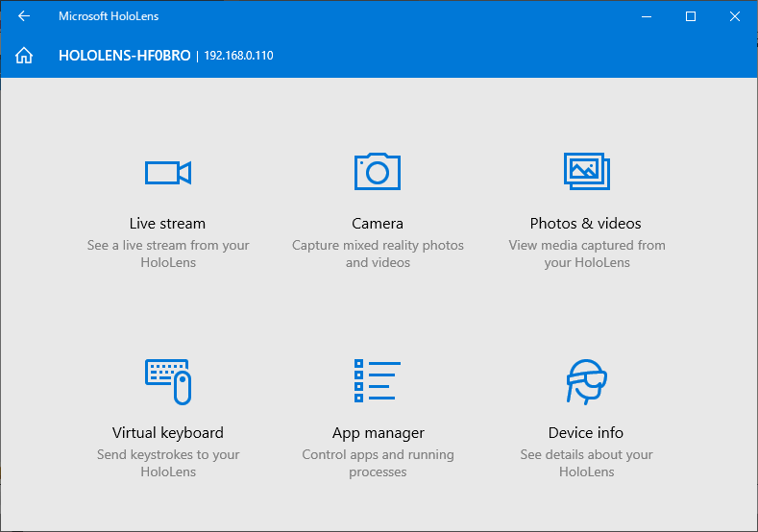This screenshot has height=532, width=758.
Task: Click the Device info headset icon
Action: [x=586, y=381]
